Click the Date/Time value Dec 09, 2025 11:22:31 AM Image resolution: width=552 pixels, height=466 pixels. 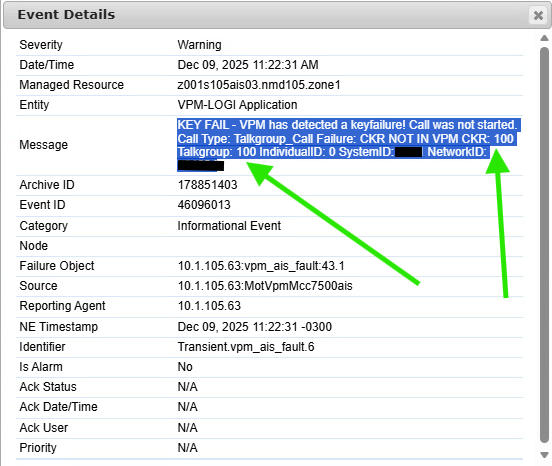point(248,65)
